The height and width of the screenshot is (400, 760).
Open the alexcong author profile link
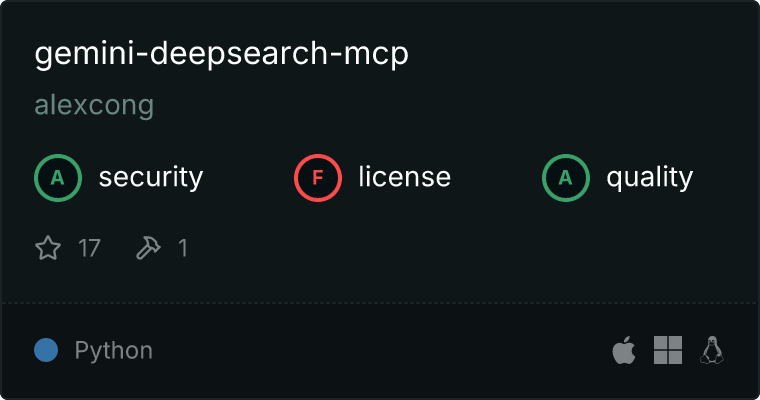[x=94, y=105]
